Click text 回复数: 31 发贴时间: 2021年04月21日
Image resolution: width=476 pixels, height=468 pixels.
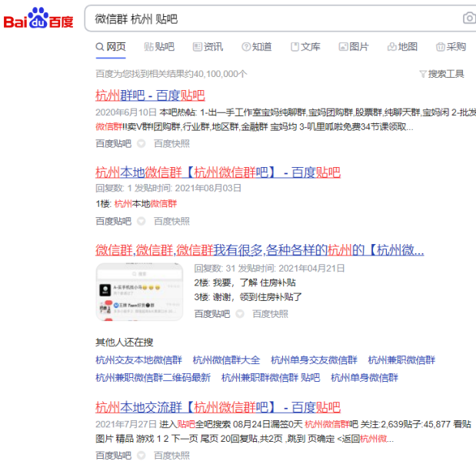[270, 269]
